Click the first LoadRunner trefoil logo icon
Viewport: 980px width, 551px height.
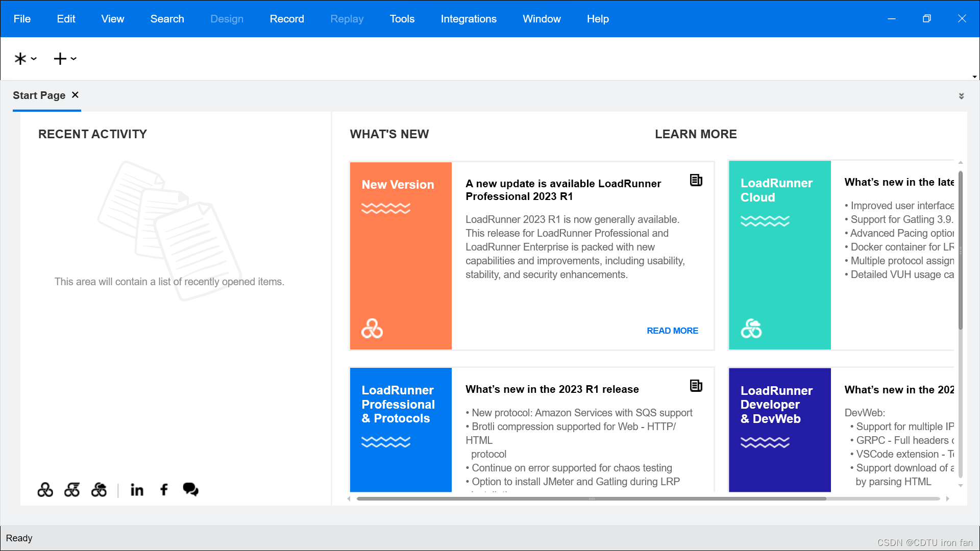point(45,490)
